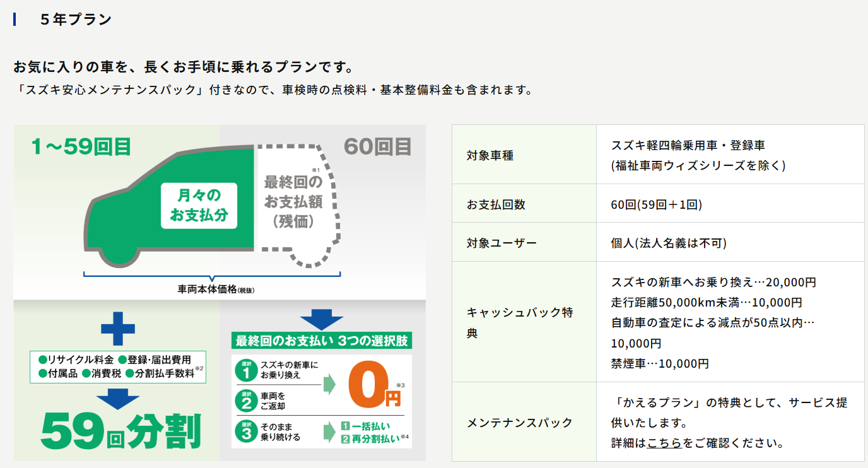Screen dimensions: 868x468
Task: Click the キャッシュバック特典 table header cell
Action: pyautogui.click(x=524, y=322)
